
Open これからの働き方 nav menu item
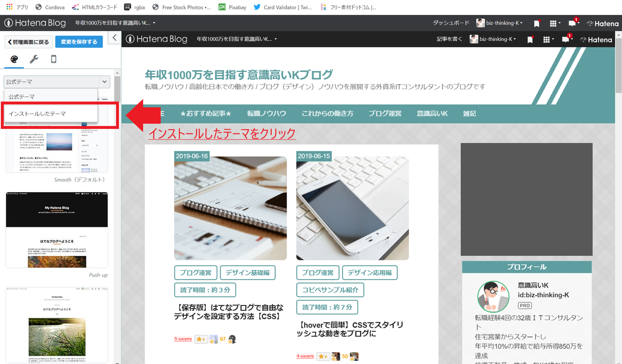click(328, 113)
